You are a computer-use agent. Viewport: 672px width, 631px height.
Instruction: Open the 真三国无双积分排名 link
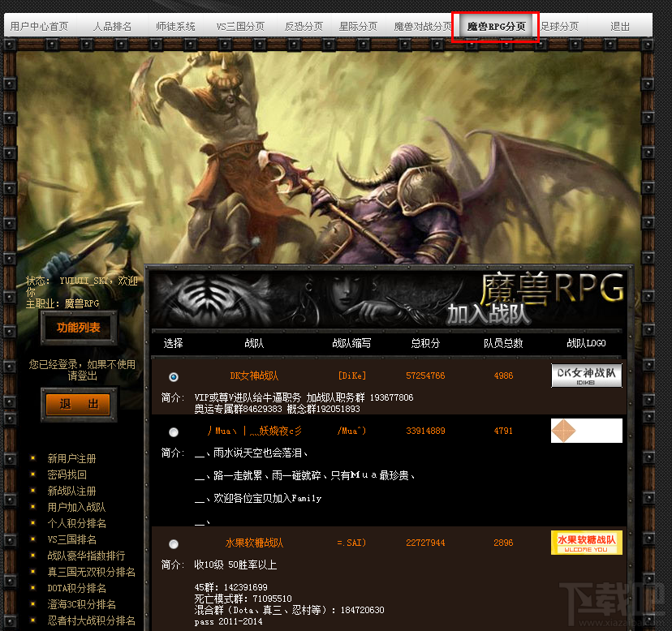(x=91, y=572)
